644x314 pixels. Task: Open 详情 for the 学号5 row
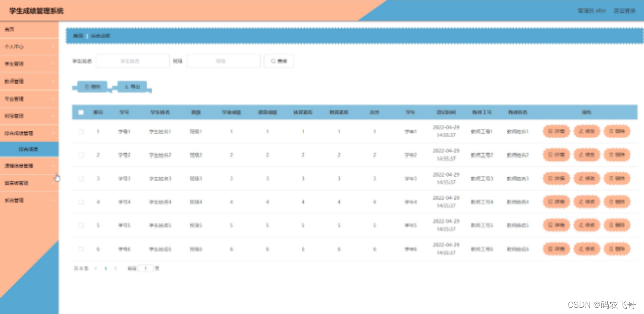pos(556,225)
